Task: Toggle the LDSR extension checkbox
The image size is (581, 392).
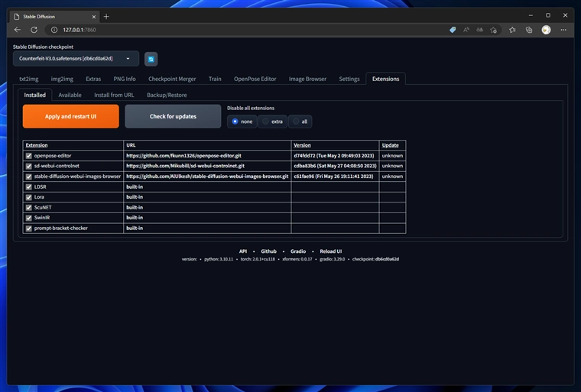Action: [x=28, y=186]
